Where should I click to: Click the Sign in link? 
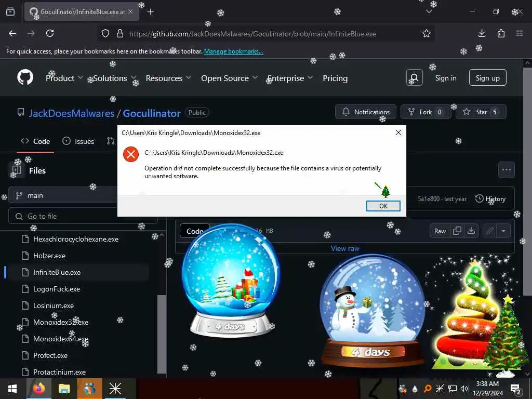pos(445,78)
